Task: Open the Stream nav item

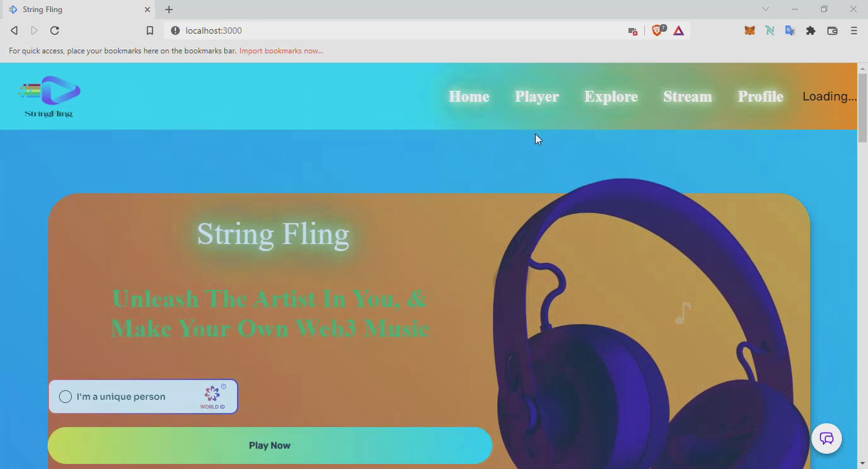Action: tap(688, 96)
